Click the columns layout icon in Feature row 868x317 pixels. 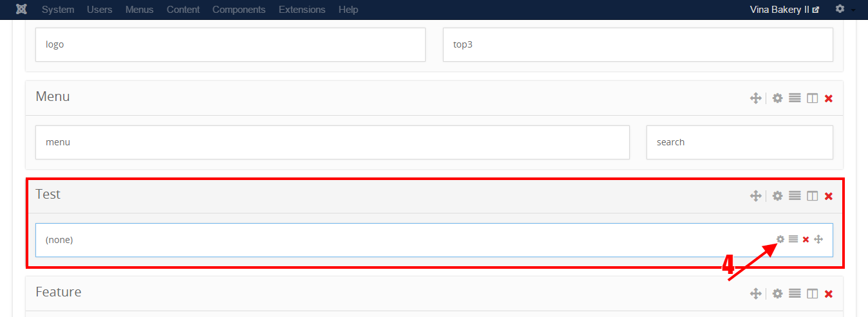[x=813, y=294]
